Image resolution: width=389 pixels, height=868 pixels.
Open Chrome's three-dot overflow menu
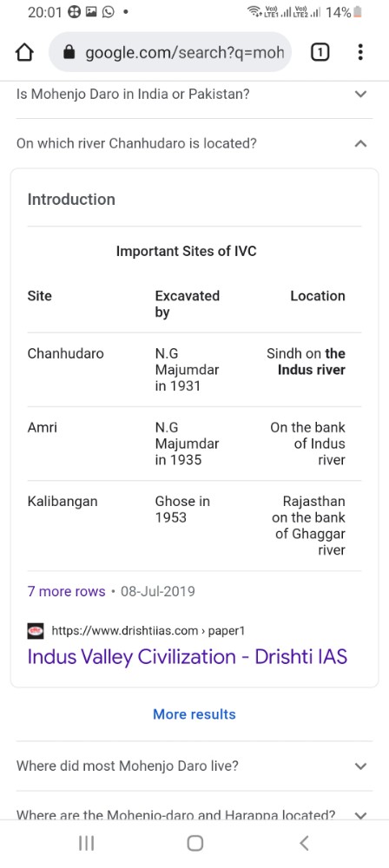click(360, 53)
